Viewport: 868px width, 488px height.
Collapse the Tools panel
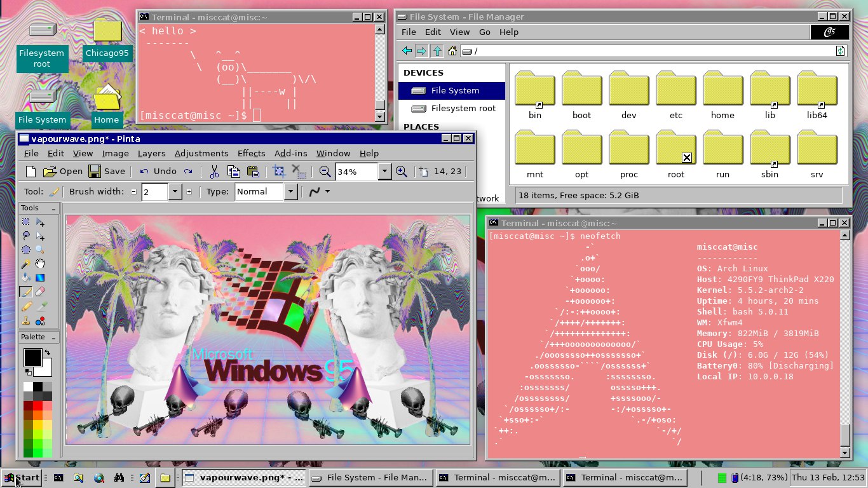point(53,208)
